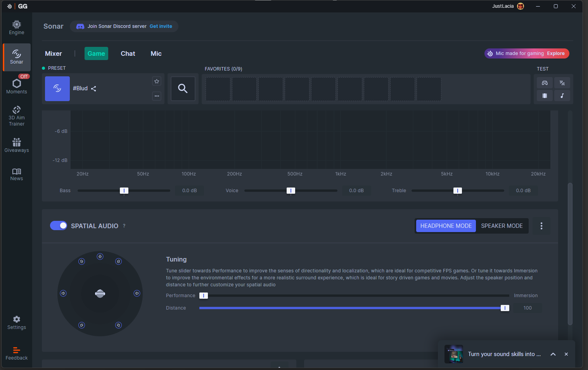This screenshot has height=370, width=588.
Task: Click the Treble 0.0 dB value field
Action: 523,191
